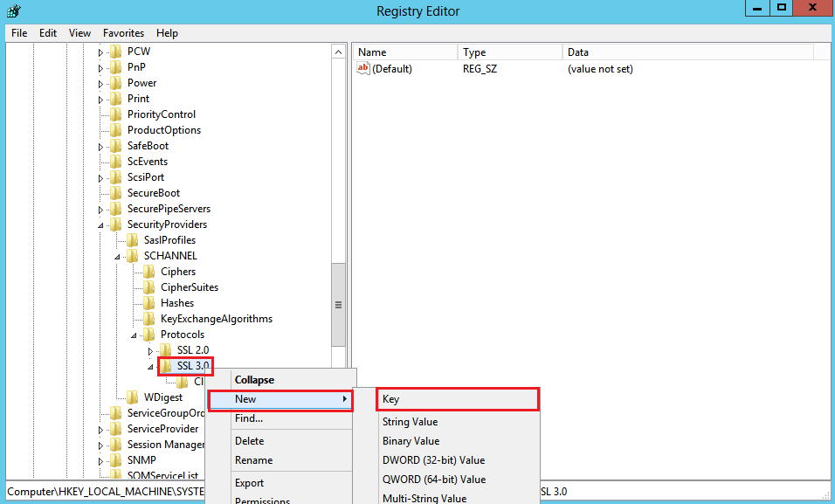The width and height of the screenshot is (835, 504).
Task: Click the tree pane vertical scrollbar thumb
Action: coord(338,304)
